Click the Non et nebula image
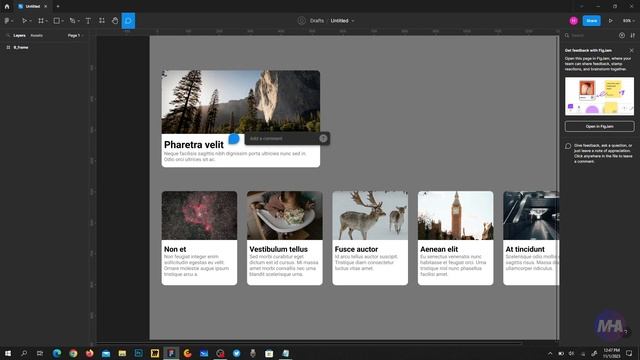 click(199, 216)
